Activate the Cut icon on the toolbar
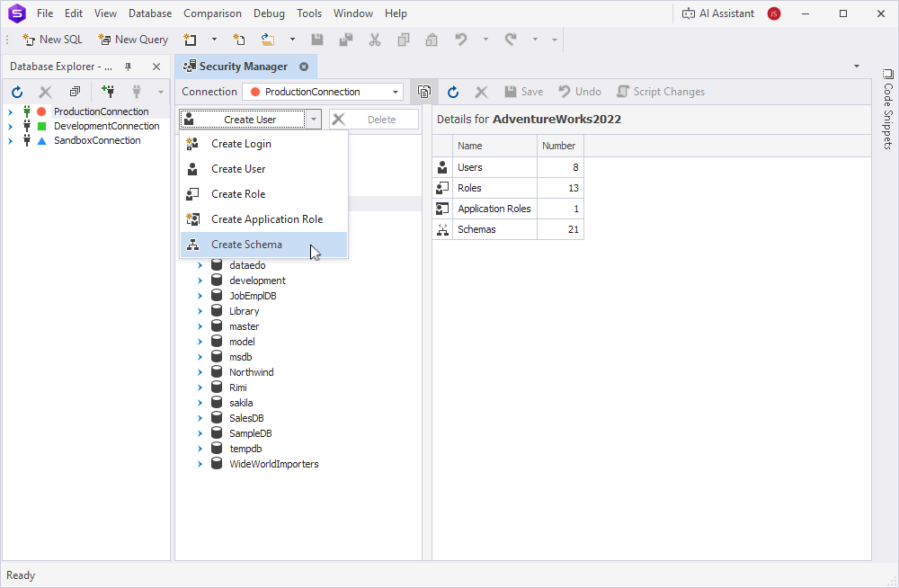Viewport: 899px width, 588px height. coord(374,40)
